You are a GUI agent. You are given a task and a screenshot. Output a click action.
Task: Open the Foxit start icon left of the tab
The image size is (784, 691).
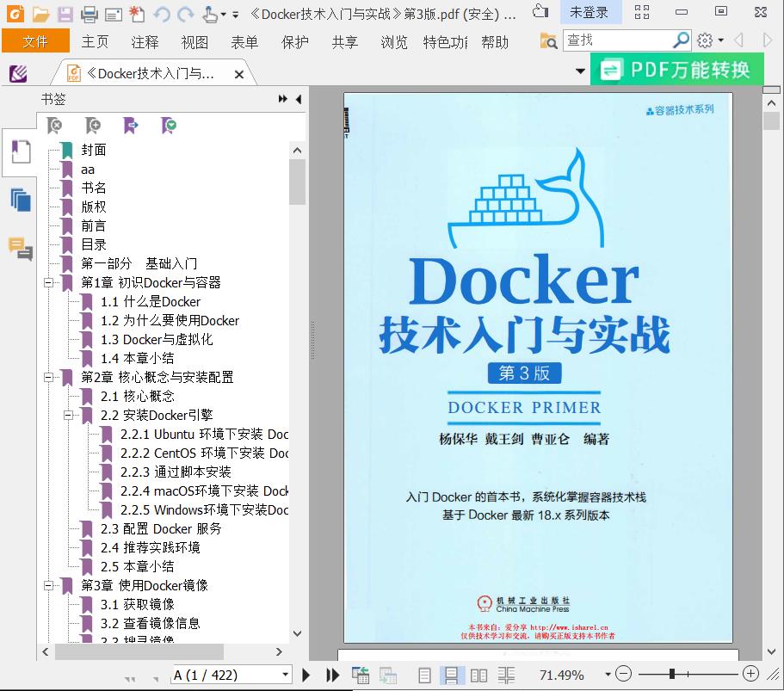pos(18,74)
